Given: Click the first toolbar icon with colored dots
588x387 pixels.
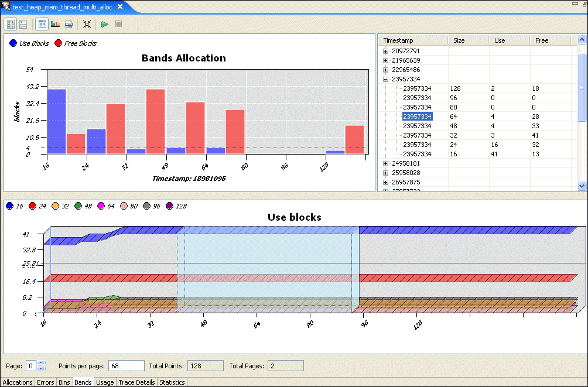Looking at the screenshot, I should [x=11, y=24].
